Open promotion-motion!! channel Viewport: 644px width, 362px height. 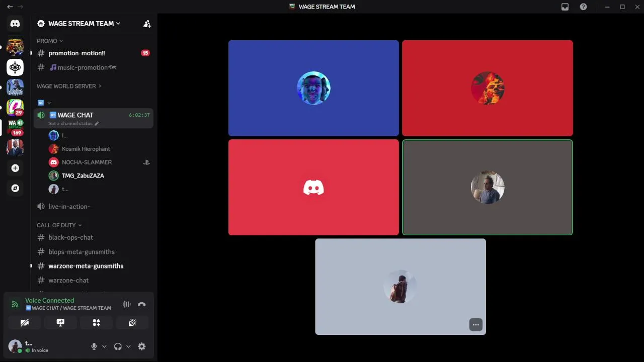93,53
